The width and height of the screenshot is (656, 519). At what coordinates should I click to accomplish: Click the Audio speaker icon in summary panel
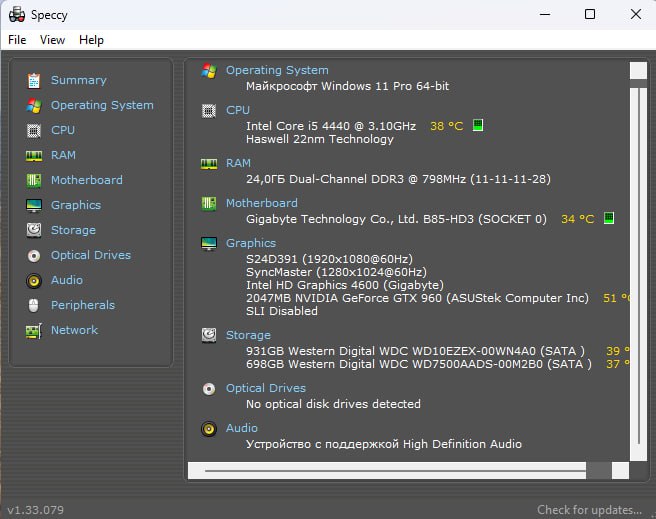pyautogui.click(x=209, y=429)
